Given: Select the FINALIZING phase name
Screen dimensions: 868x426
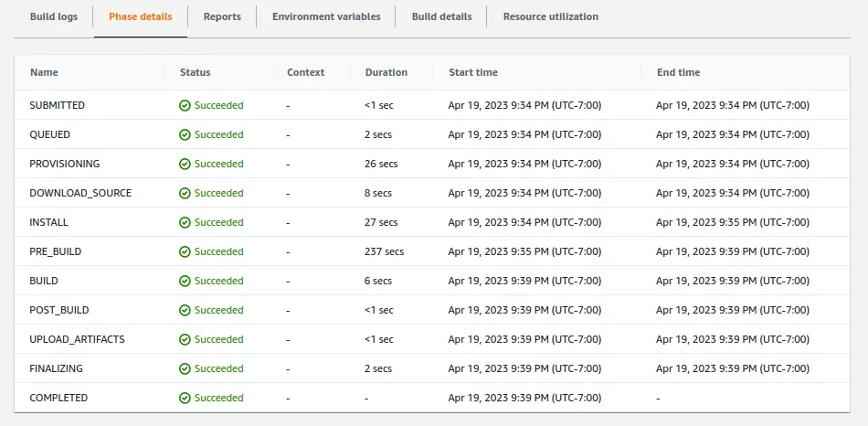Looking at the screenshot, I should (x=56, y=369).
